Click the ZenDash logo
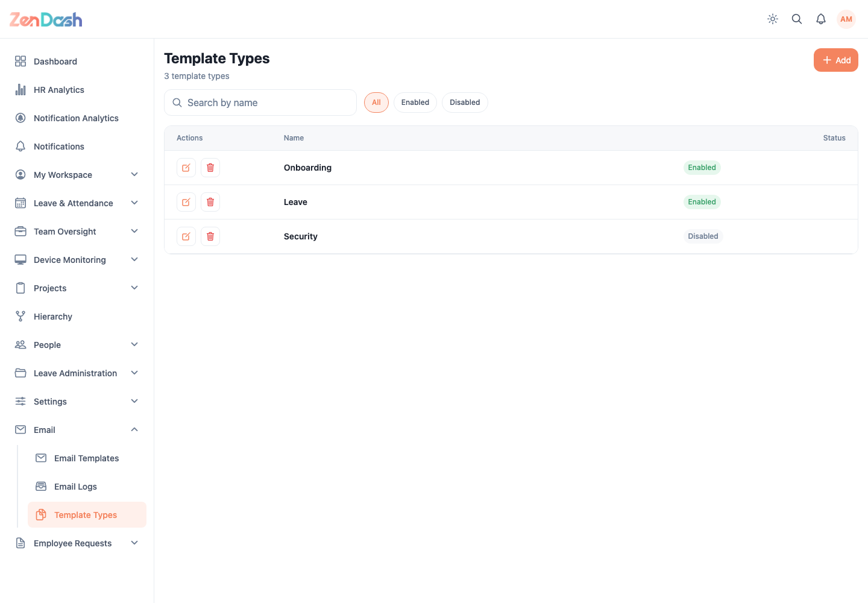868x603 pixels. click(x=46, y=19)
